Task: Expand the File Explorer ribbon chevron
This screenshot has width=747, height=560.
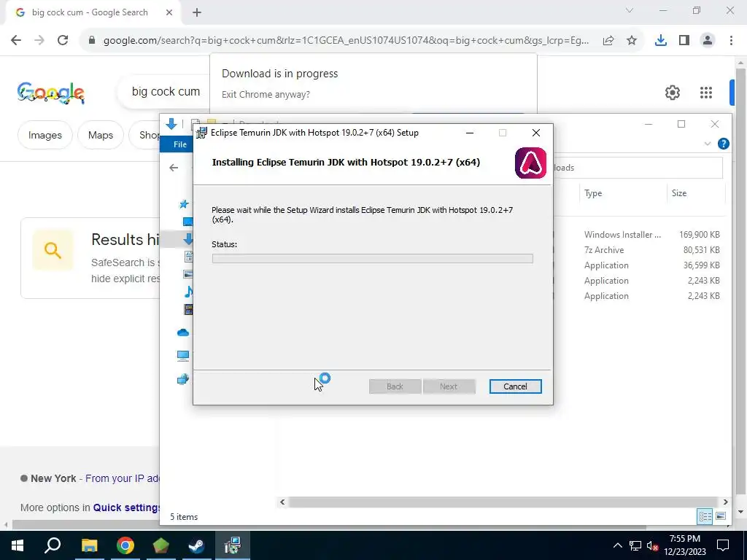Action: pyautogui.click(x=708, y=144)
